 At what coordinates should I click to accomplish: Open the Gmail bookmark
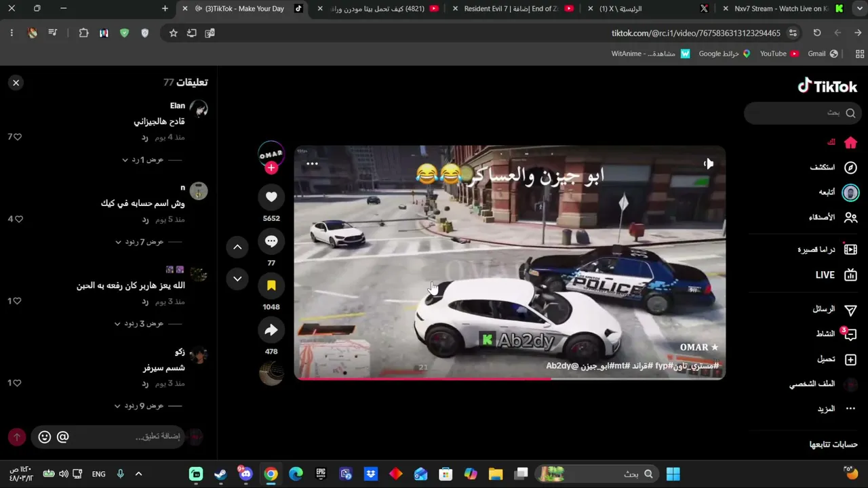[823, 54]
